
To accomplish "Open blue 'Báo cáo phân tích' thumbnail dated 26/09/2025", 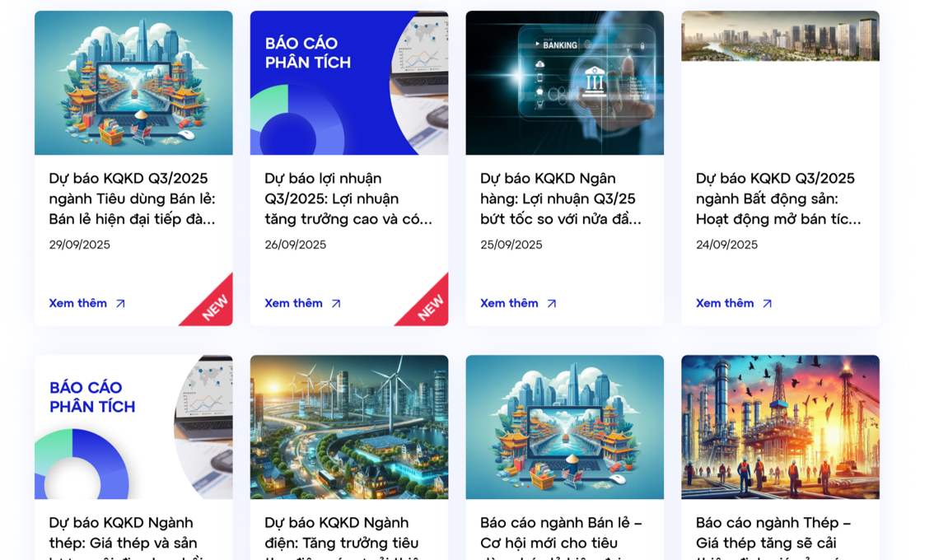I will (349, 83).
